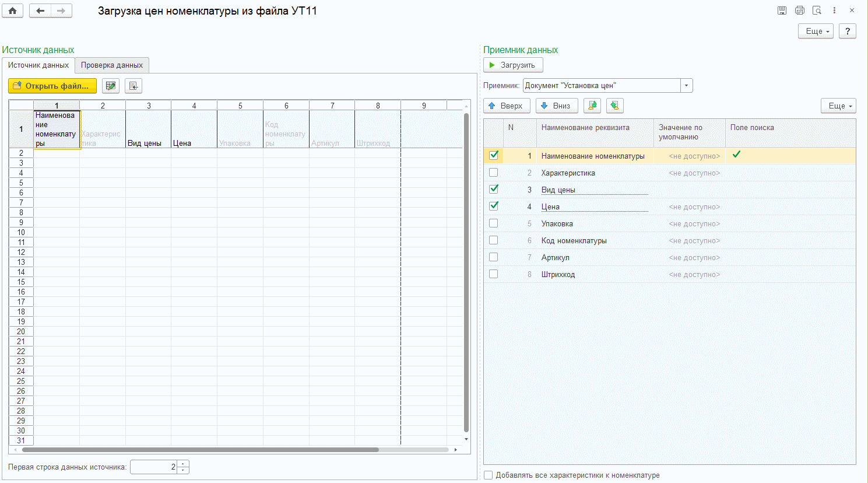
Task: Click the Первая строка данных источника field
Action: 154,467
